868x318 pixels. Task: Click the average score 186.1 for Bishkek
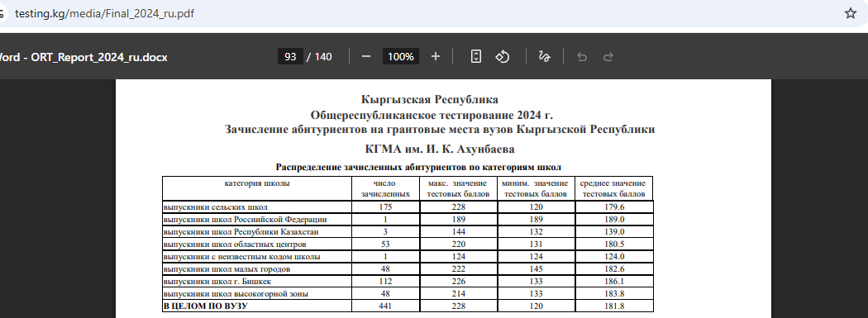click(614, 282)
